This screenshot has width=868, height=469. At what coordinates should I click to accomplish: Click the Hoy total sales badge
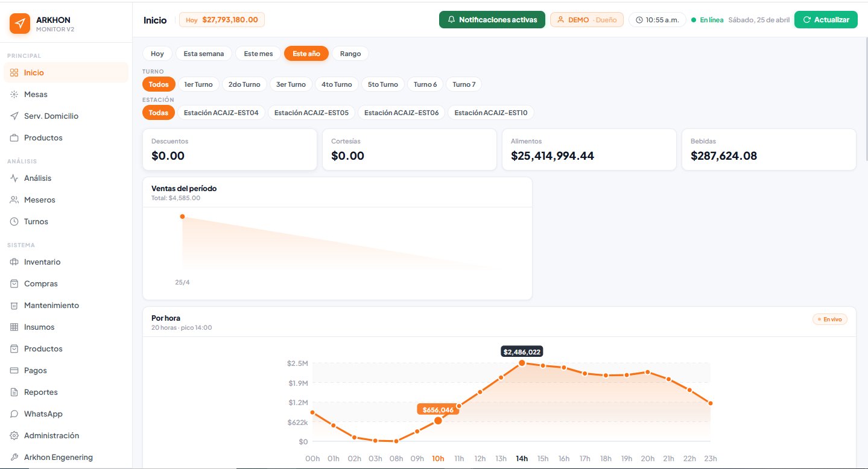(221, 20)
